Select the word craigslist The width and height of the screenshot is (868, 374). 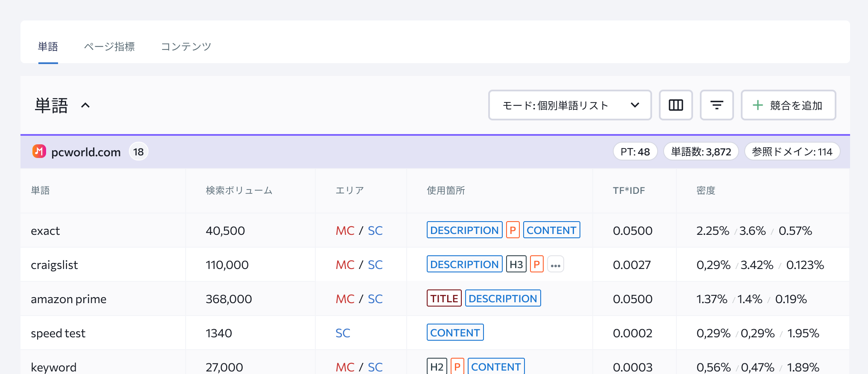point(54,265)
